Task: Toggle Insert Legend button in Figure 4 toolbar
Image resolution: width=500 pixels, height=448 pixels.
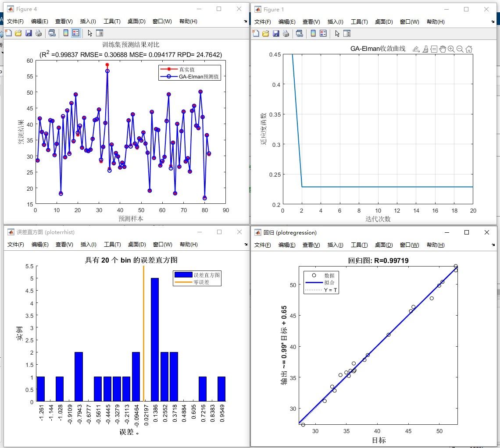Action: 75,33
